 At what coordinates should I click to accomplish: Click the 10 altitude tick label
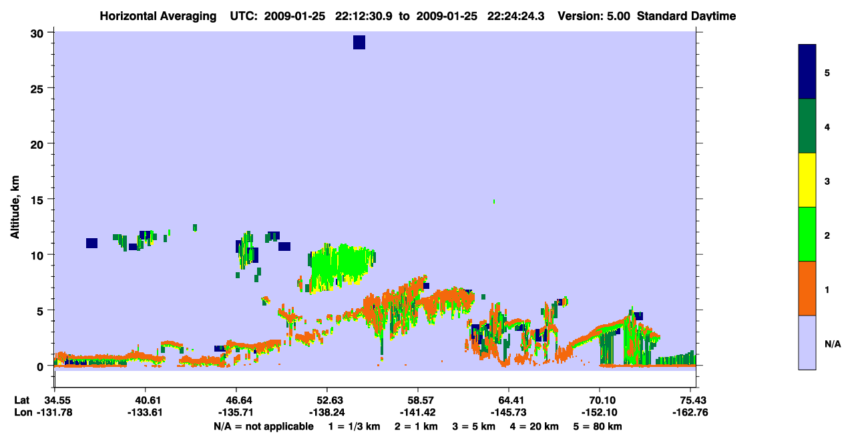point(38,255)
